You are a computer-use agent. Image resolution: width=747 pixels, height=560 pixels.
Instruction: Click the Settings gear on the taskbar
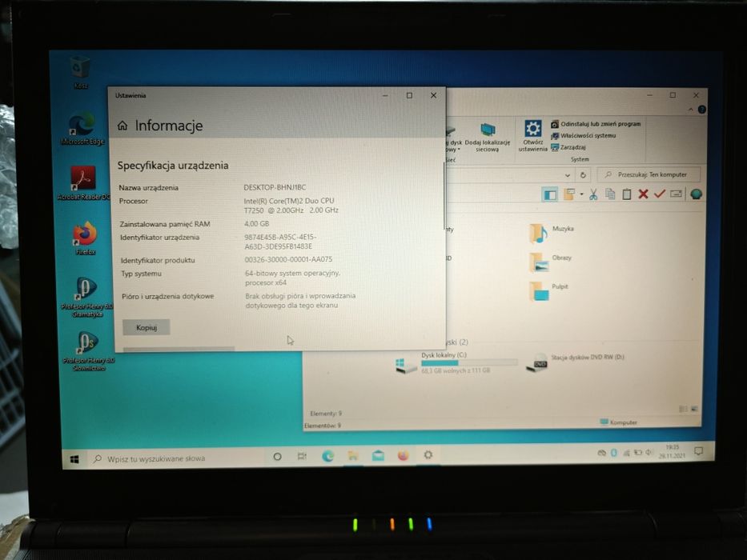428,455
